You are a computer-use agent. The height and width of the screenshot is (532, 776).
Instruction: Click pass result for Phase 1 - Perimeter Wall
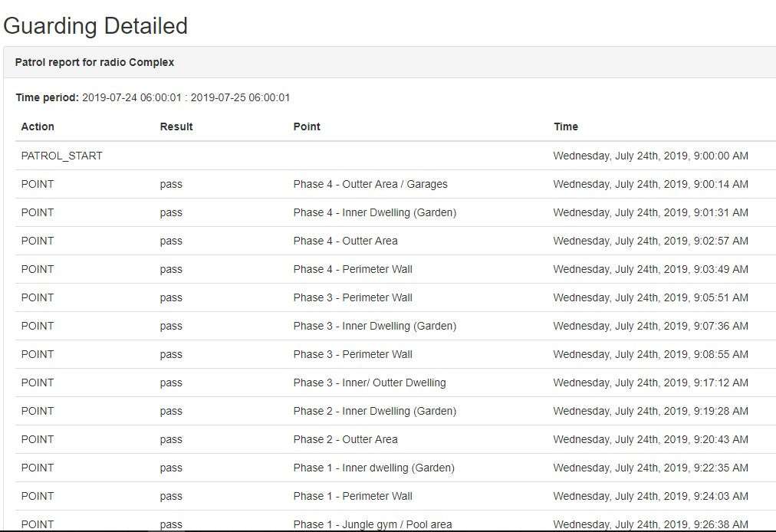click(x=171, y=496)
